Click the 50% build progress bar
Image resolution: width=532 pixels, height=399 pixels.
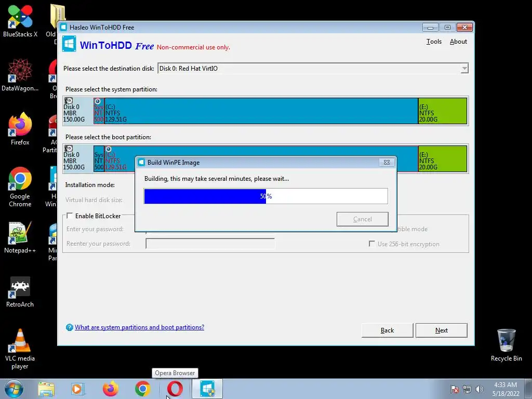(265, 196)
